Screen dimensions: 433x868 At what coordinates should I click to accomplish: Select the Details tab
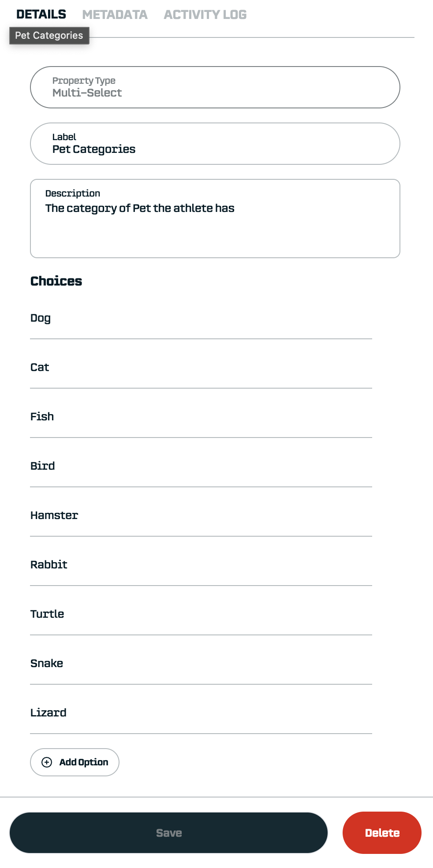tap(41, 15)
